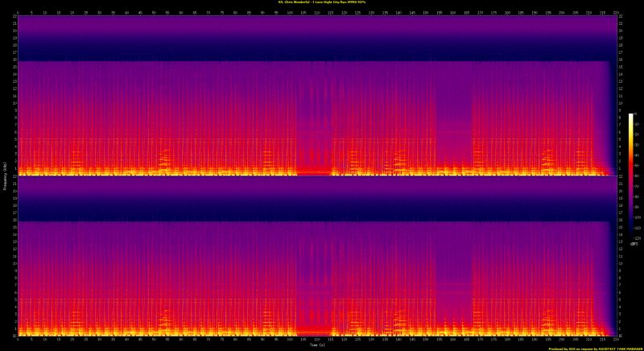Click the 200 tick on top time axis
The image size is (644, 351).
click(x=561, y=12)
